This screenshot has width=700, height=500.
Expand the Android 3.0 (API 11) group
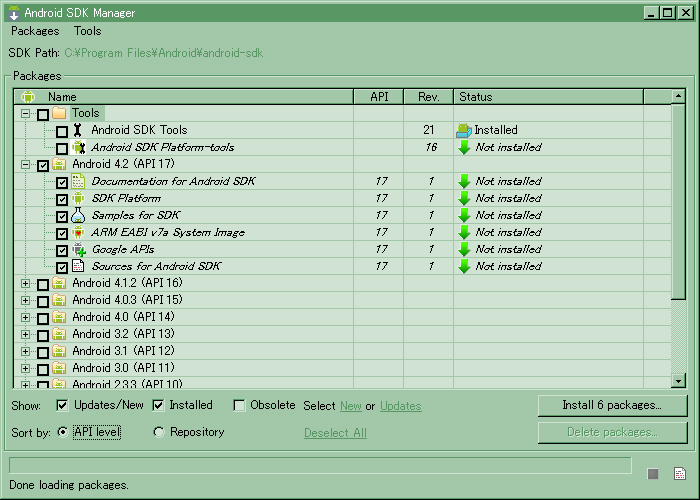tap(25, 368)
